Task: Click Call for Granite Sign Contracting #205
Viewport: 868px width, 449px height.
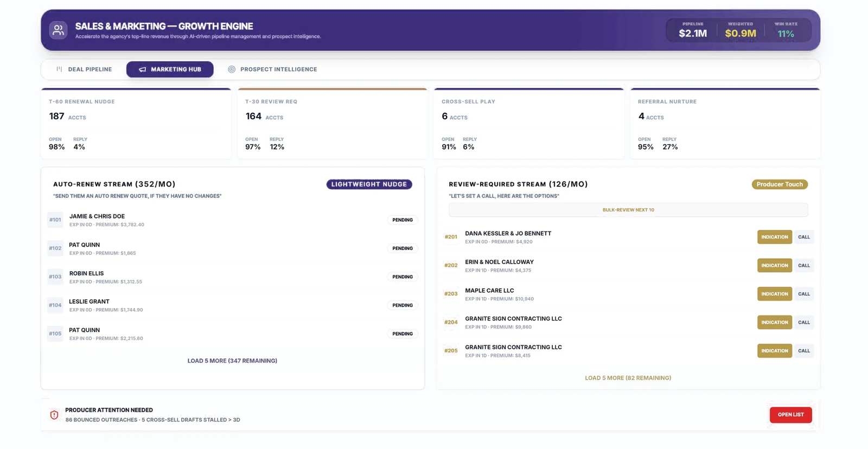Action: (x=804, y=351)
